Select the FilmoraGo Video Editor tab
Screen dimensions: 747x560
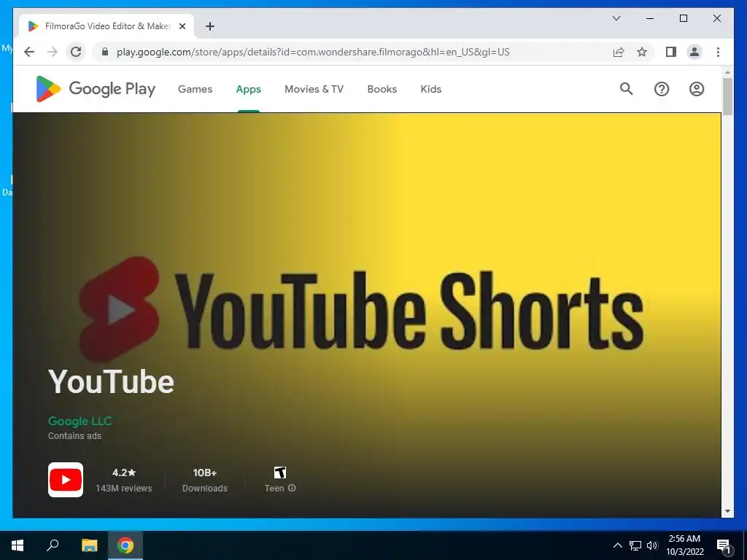pos(107,26)
